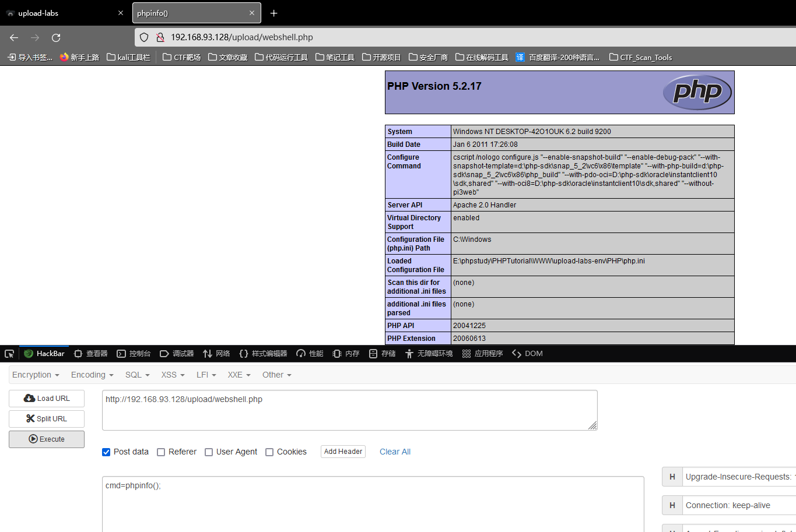Viewport: 796px width, 532px height.
Task: Reload the current page
Action: (56, 37)
